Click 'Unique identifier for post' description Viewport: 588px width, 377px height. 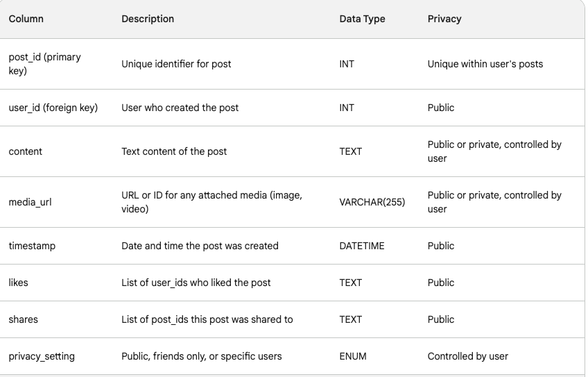(176, 64)
